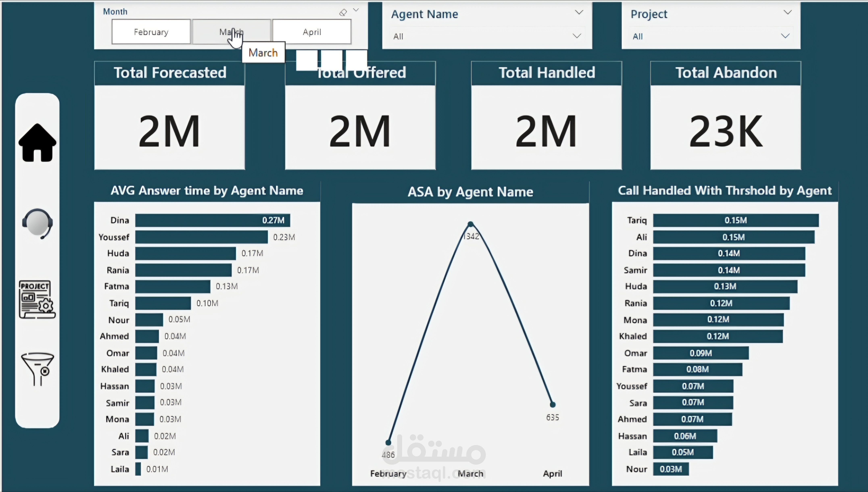Viewport: 868px width, 492px height.
Task: Click the funnel filter navigation icon
Action: tap(37, 368)
